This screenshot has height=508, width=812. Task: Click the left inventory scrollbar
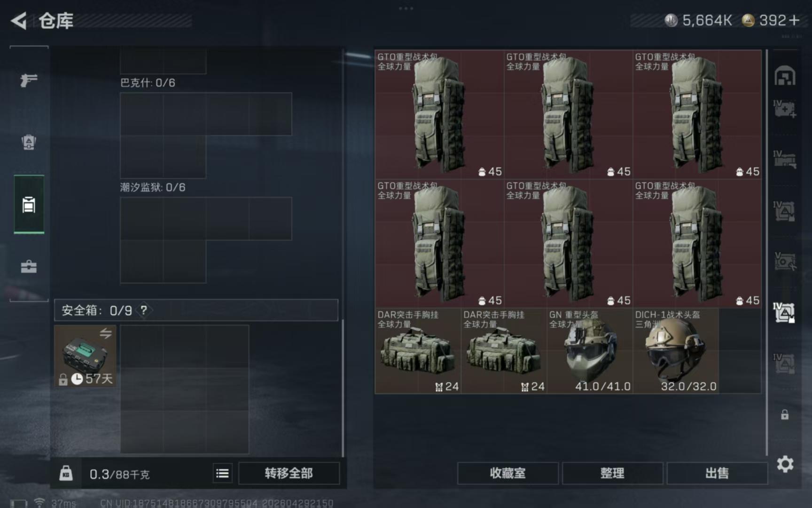[343, 388]
